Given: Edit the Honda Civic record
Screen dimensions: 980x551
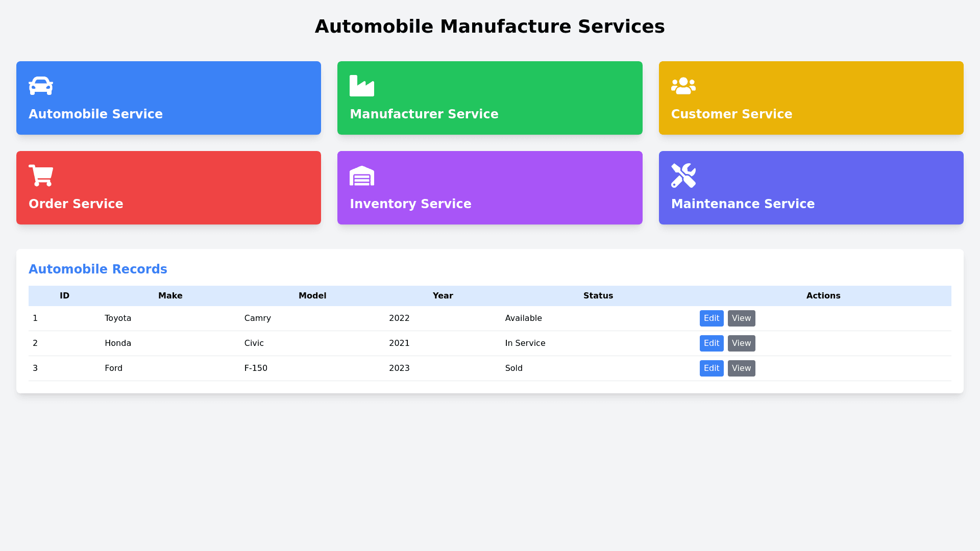Looking at the screenshot, I should pos(711,343).
